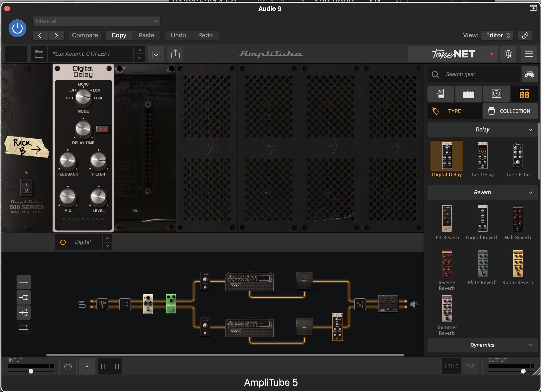The image size is (541, 392).
Task: Select the dual-line orange routing icon
Action: click(23, 328)
